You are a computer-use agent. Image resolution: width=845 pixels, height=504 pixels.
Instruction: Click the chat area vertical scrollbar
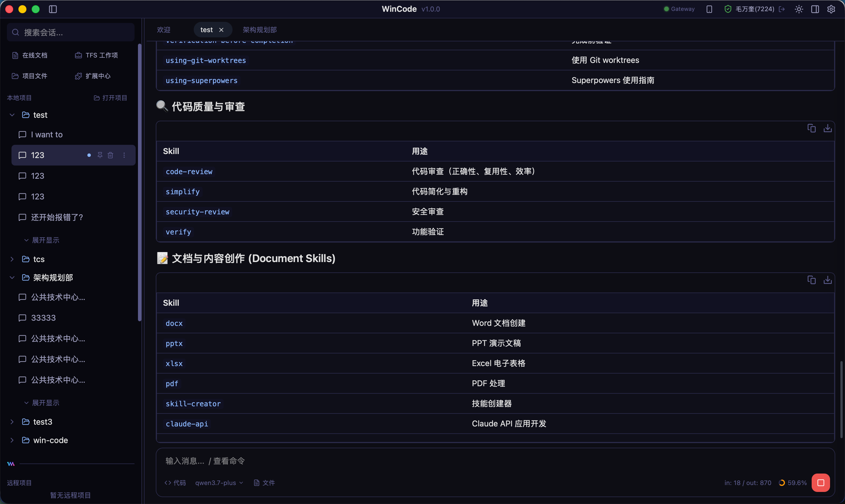click(842, 399)
